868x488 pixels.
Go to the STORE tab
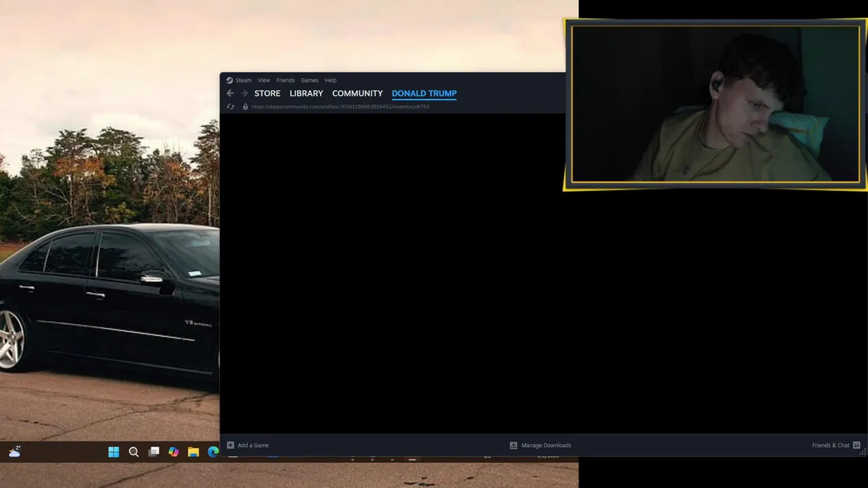[x=267, y=94]
